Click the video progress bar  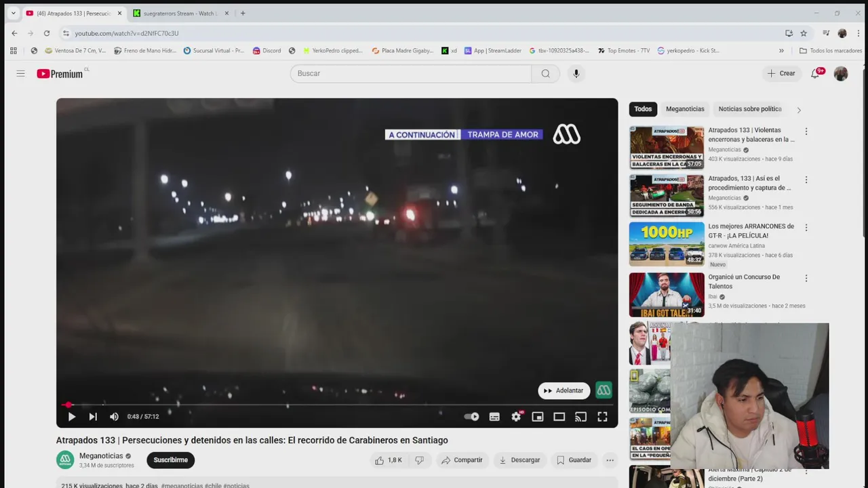coord(337,405)
